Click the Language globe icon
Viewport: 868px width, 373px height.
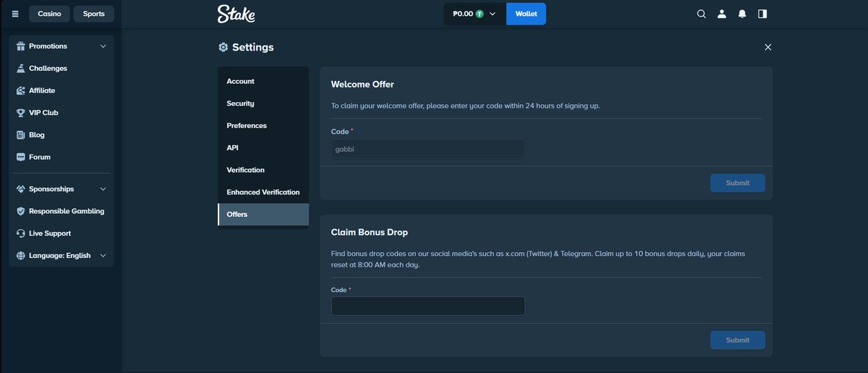(21, 256)
